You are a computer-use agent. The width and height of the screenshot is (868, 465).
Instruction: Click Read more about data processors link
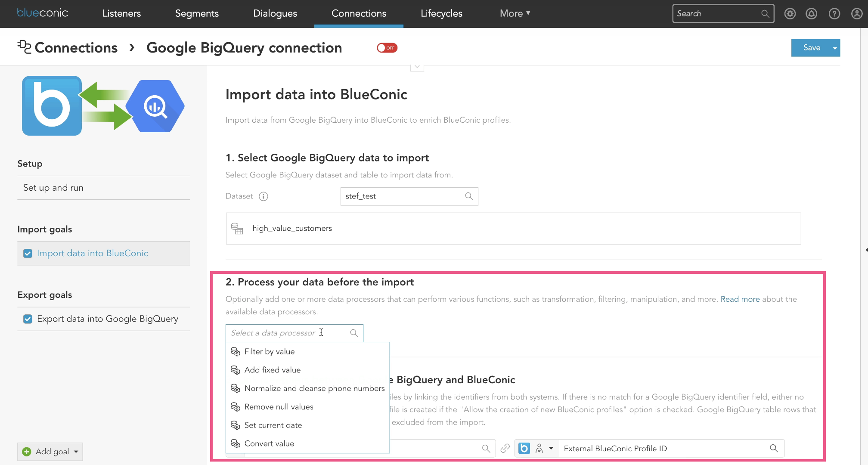coord(741,299)
